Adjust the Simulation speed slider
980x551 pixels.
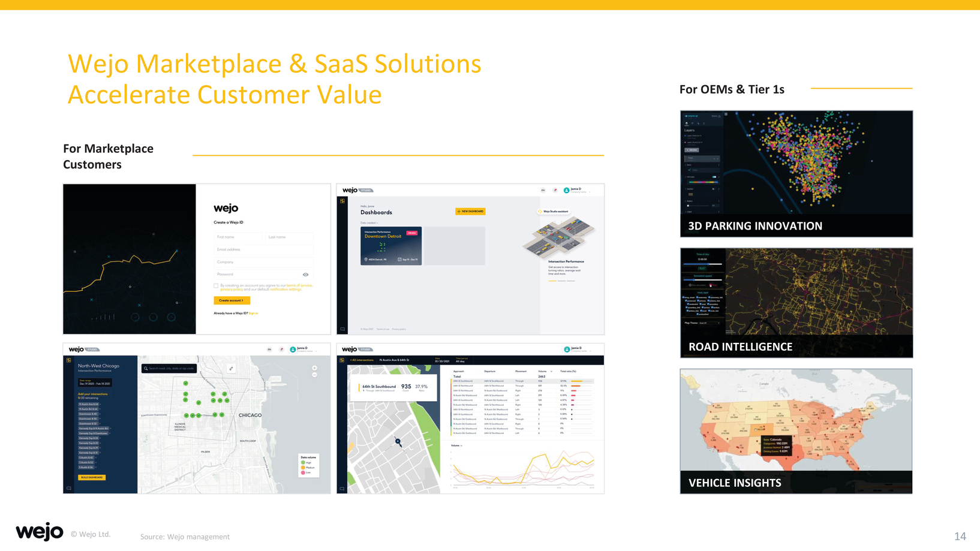(703, 280)
